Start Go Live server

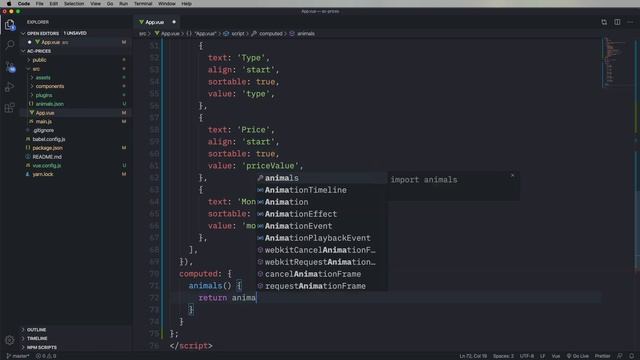pyautogui.click(x=577, y=356)
